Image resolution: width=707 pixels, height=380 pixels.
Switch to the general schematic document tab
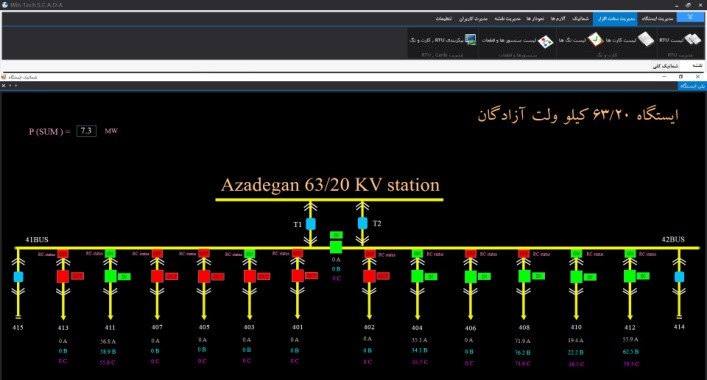tap(665, 66)
